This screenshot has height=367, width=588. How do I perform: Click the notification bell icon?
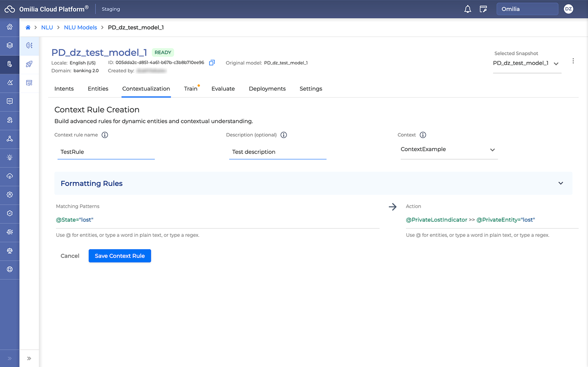pyautogui.click(x=467, y=9)
